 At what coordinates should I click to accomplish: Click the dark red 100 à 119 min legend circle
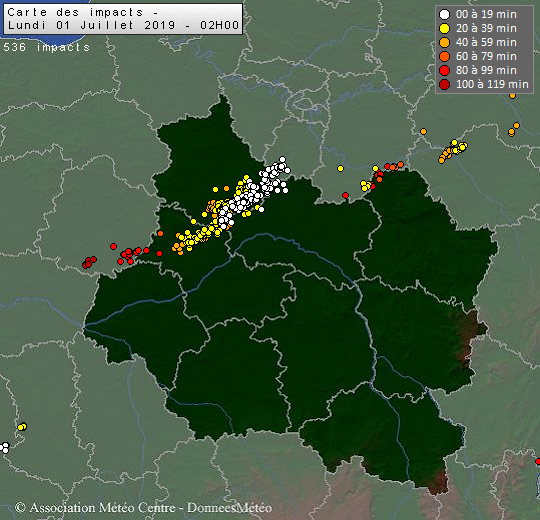point(445,84)
